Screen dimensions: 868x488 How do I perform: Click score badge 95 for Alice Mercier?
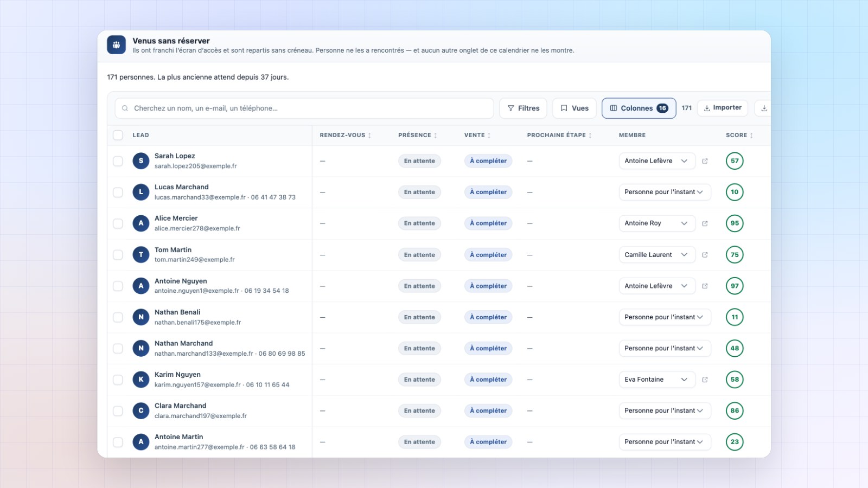(x=735, y=223)
